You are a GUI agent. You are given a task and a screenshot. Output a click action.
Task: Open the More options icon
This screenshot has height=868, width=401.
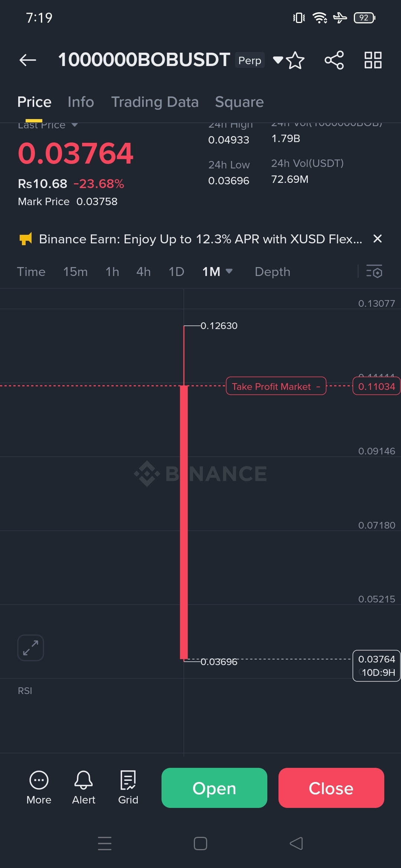(39, 787)
